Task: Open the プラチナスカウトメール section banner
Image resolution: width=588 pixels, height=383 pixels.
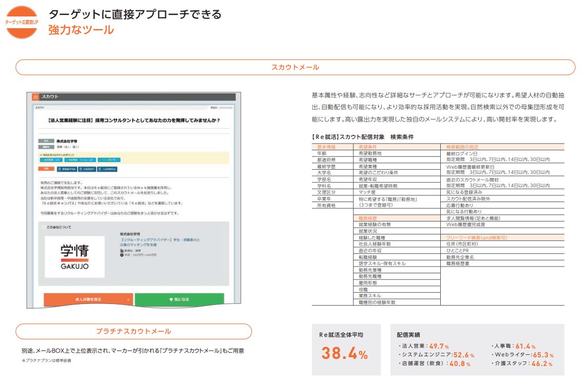Action: pyautogui.click(x=133, y=331)
